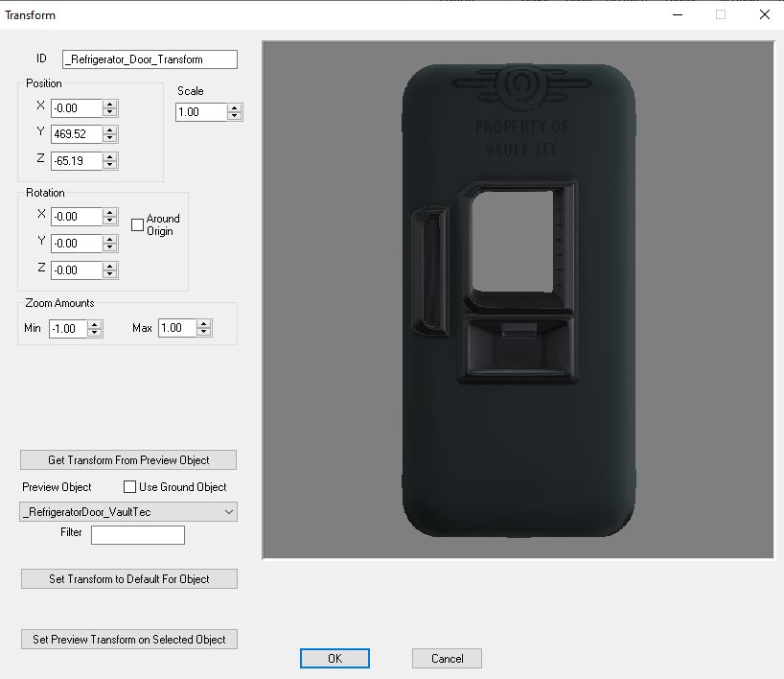This screenshot has height=679, width=784.
Task: Decrease Rotation Y with down arrow
Action: coord(110,248)
